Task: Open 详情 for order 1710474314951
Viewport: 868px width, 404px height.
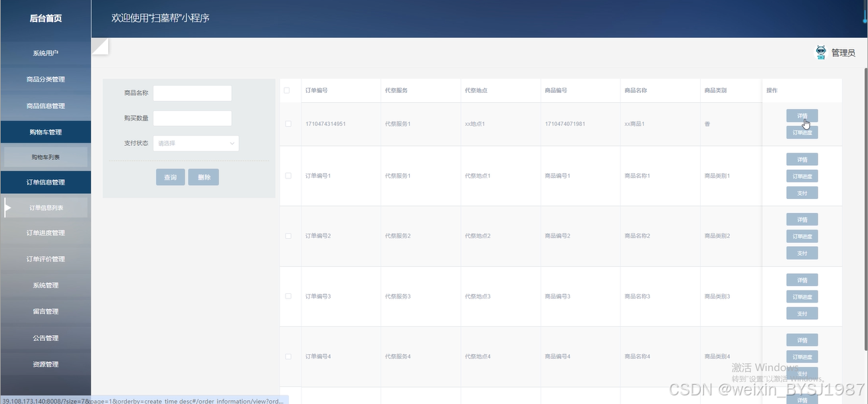Action: (802, 115)
